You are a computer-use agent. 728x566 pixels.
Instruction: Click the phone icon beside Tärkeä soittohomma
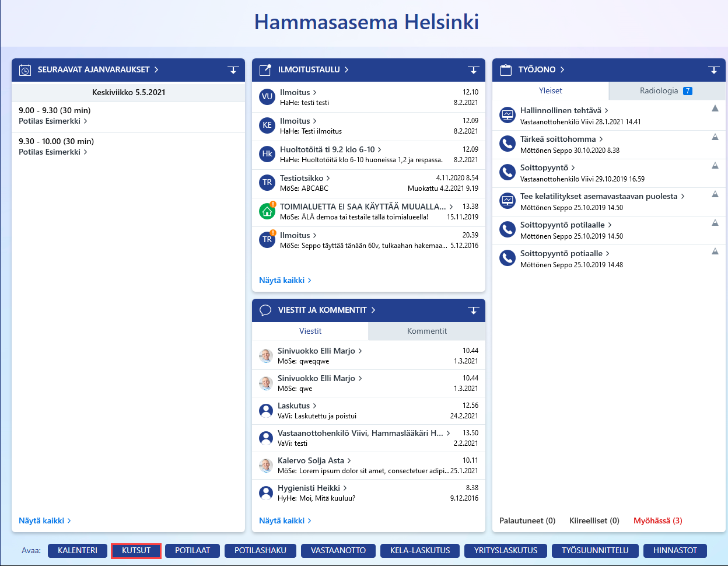pyautogui.click(x=508, y=144)
